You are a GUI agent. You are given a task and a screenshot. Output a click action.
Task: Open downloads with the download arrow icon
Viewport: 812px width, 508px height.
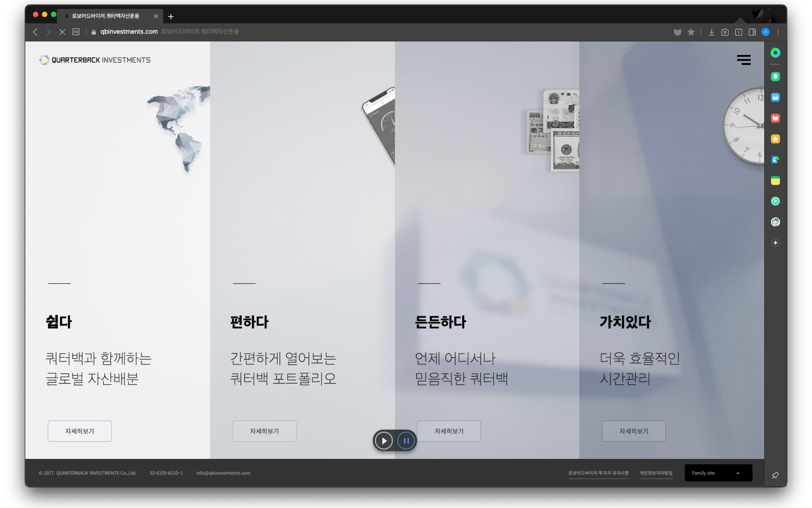(711, 32)
